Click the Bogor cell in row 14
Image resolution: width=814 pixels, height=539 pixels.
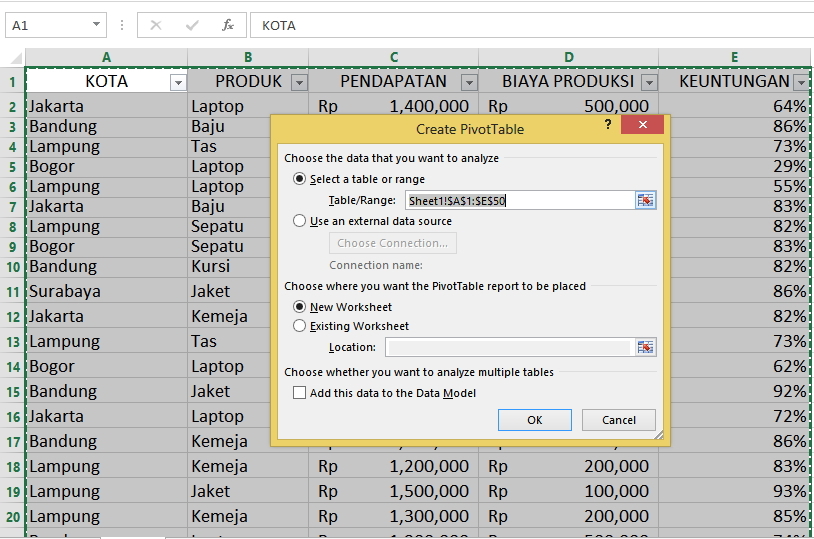coord(106,367)
